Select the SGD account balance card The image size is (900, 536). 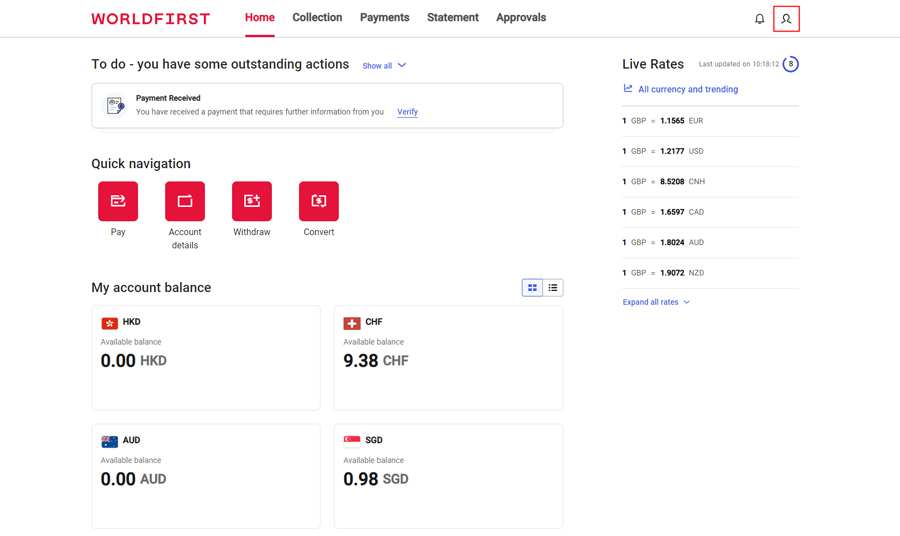(448, 475)
